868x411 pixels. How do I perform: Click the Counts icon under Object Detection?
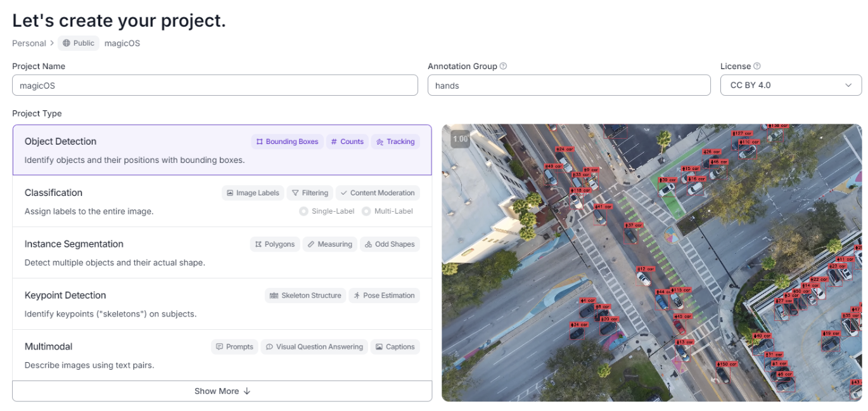347,141
